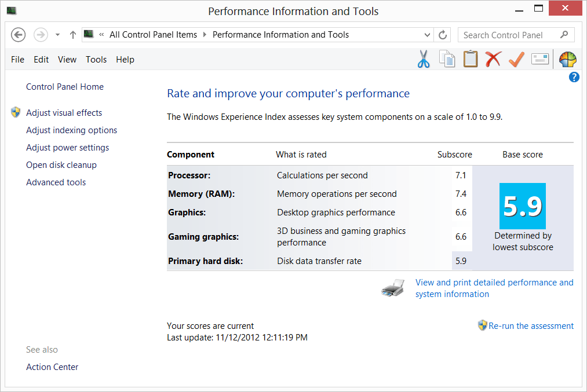Image resolution: width=587 pixels, height=392 pixels.
Task: Click the colorful Shell menu icon
Action: click(567, 59)
